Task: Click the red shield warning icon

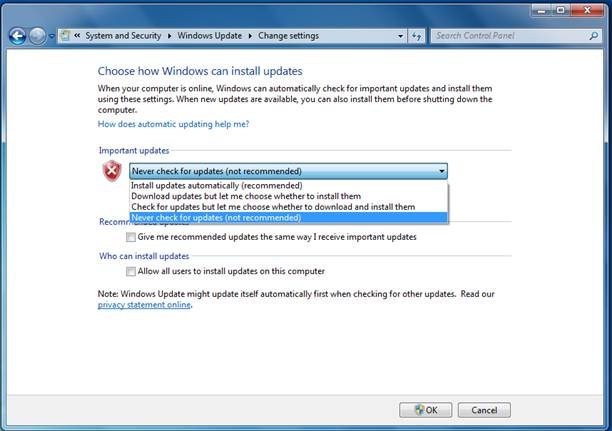Action: coord(112,171)
